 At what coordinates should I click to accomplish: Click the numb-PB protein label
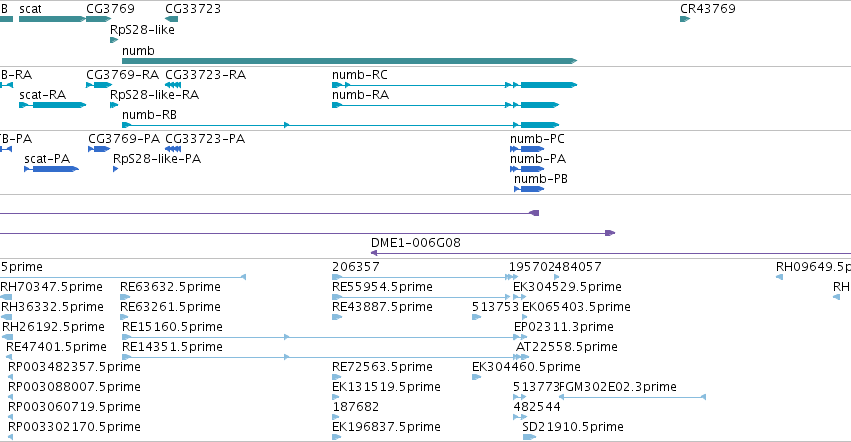(541, 179)
